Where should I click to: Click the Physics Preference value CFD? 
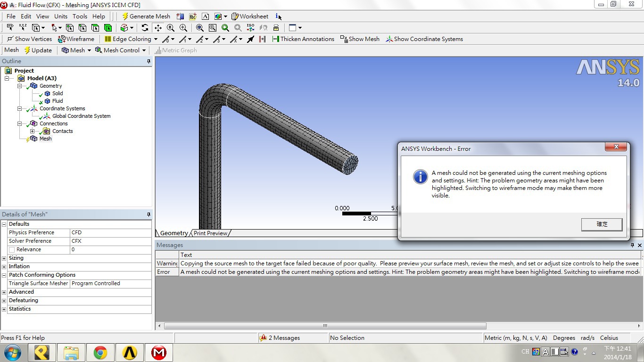click(111, 233)
